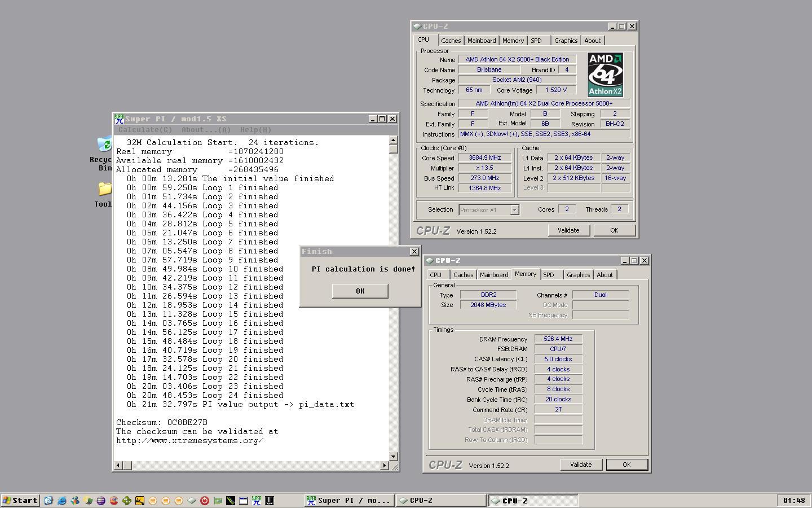
Task: Open Caches tab in lower CPU-Z window
Action: (463, 275)
